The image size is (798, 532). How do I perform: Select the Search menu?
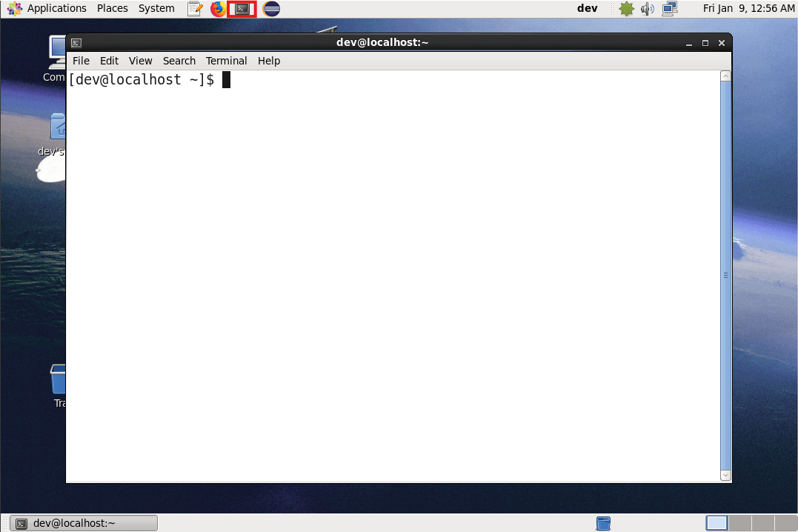(x=179, y=61)
